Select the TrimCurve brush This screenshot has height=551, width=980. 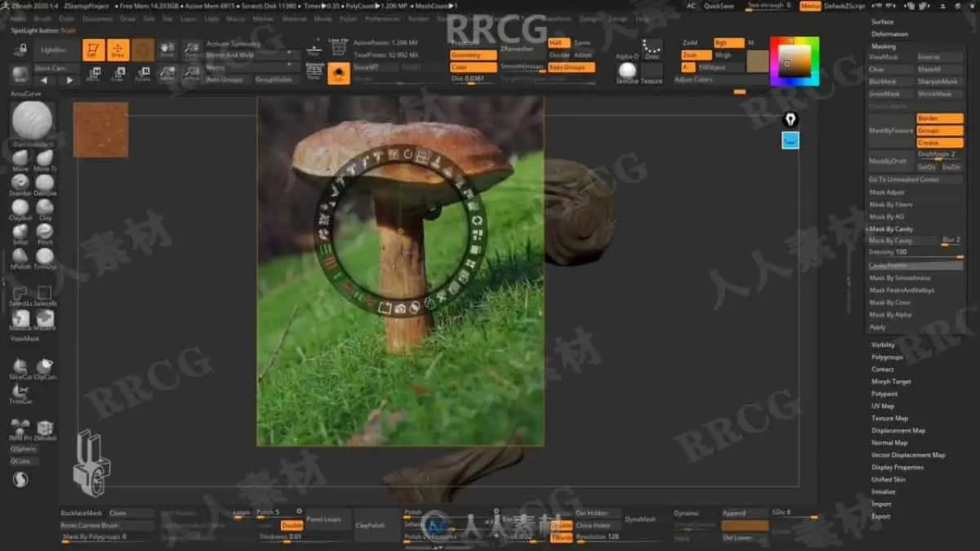click(20, 390)
